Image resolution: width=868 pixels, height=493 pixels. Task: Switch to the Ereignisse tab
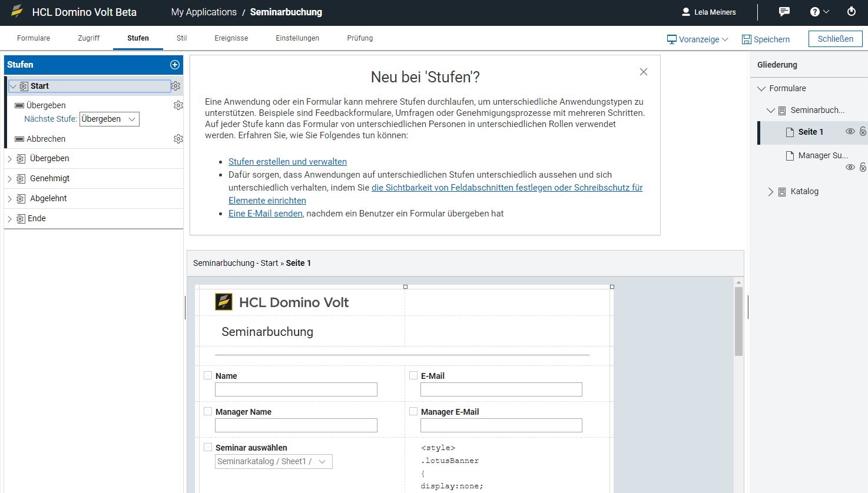tap(231, 38)
